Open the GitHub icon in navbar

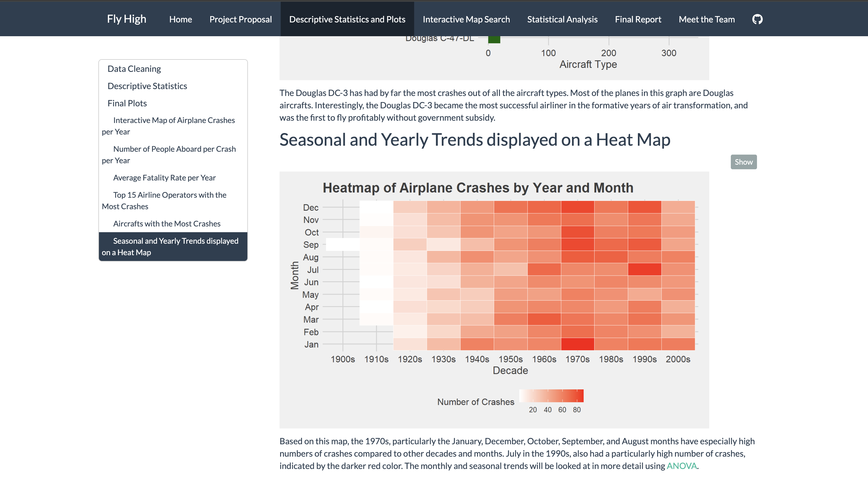point(757,19)
